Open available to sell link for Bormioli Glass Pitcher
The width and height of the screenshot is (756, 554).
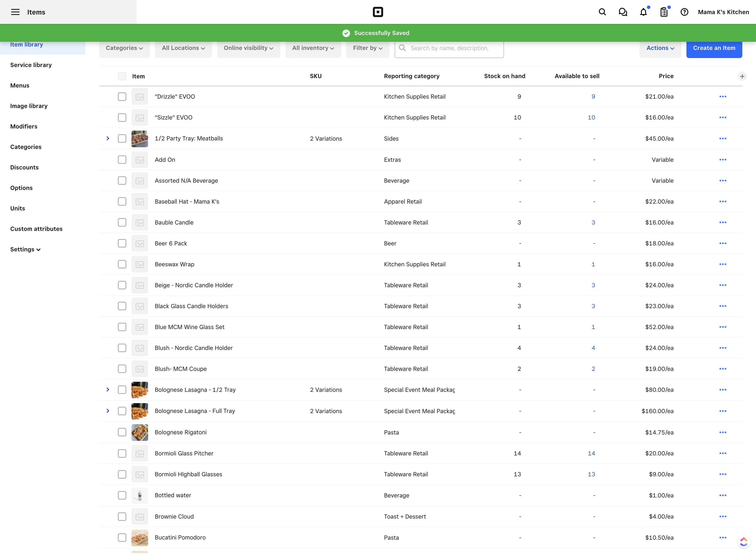coord(591,453)
